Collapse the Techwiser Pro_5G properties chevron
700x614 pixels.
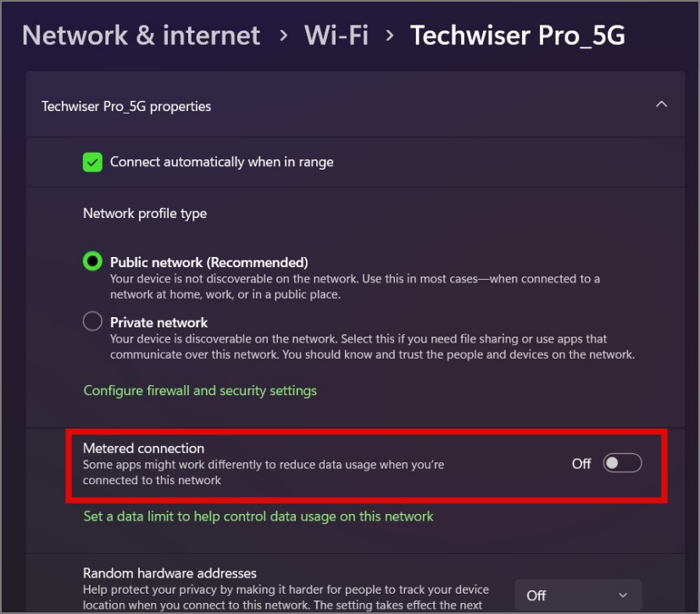662,104
